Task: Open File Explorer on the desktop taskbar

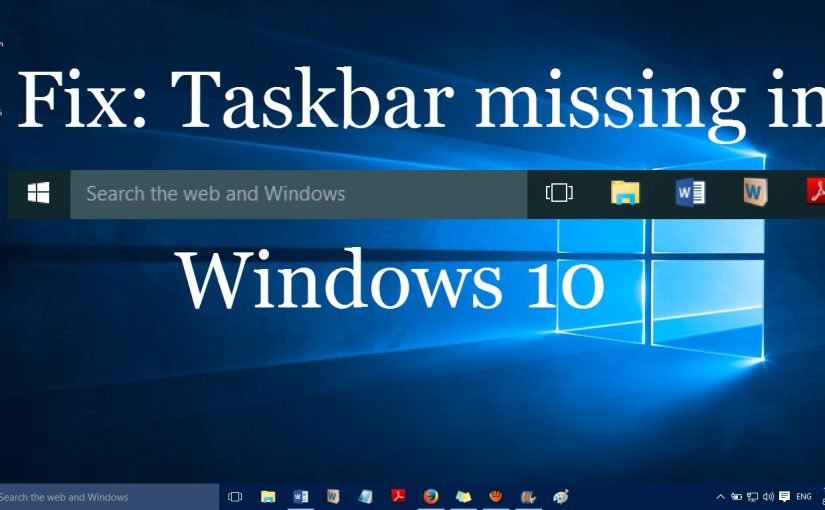Action: [x=268, y=496]
